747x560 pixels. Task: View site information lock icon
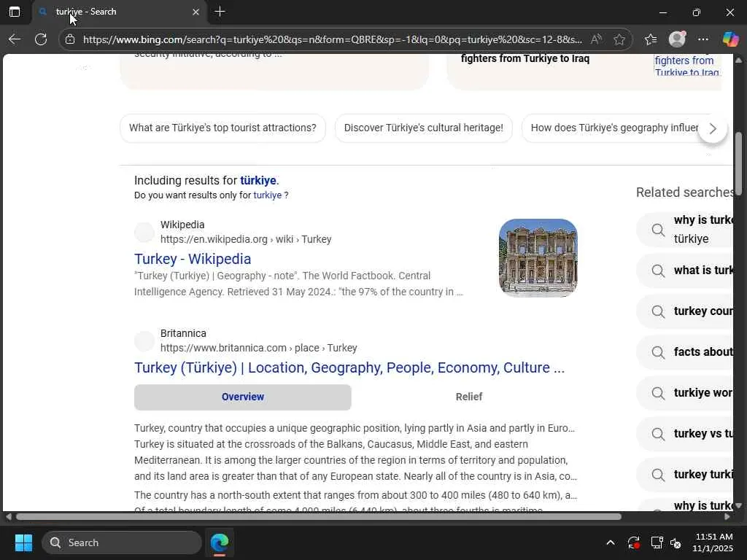[70, 39]
